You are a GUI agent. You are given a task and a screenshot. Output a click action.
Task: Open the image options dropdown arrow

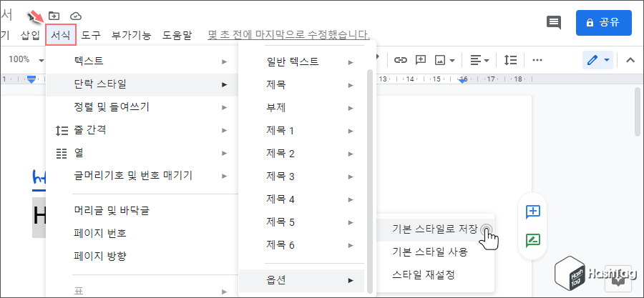(x=452, y=61)
